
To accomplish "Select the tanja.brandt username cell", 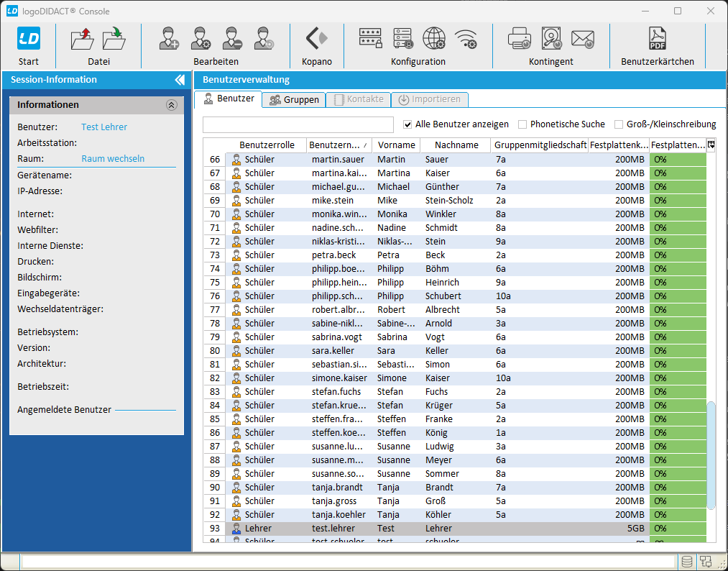I will [x=341, y=488].
